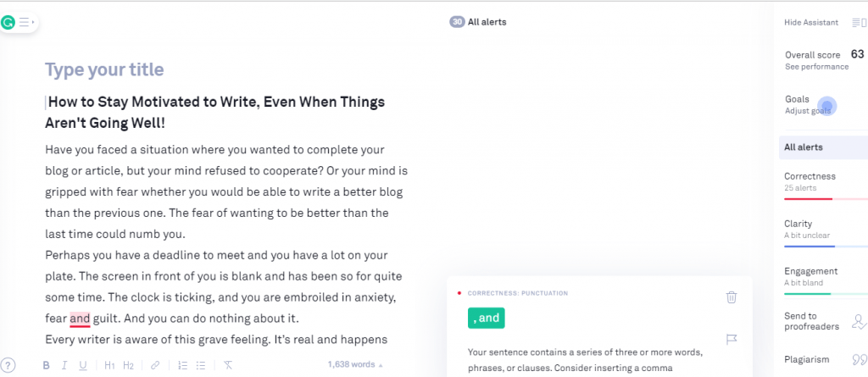Clear text formatting
Image resolution: width=868 pixels, height=377 pixels.
point(228,365)
